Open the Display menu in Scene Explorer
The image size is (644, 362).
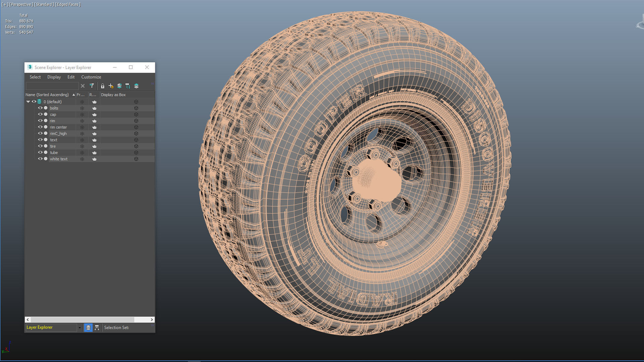(x=54, y=77)
